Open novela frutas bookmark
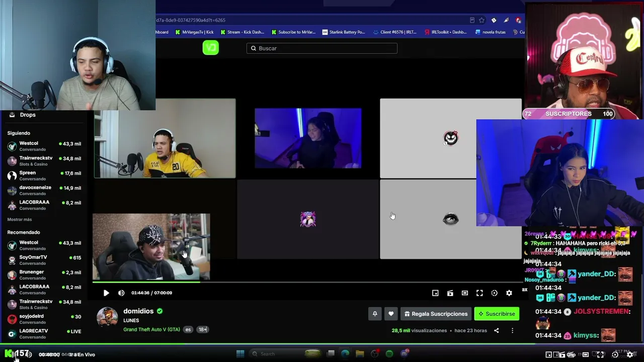This screenshot has height=362, width=644. pyautogui.click(x=490, y=32)
